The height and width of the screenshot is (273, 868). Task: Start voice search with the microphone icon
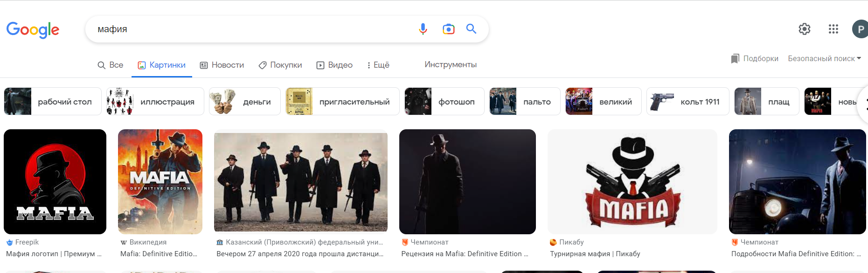pos(423,29)
